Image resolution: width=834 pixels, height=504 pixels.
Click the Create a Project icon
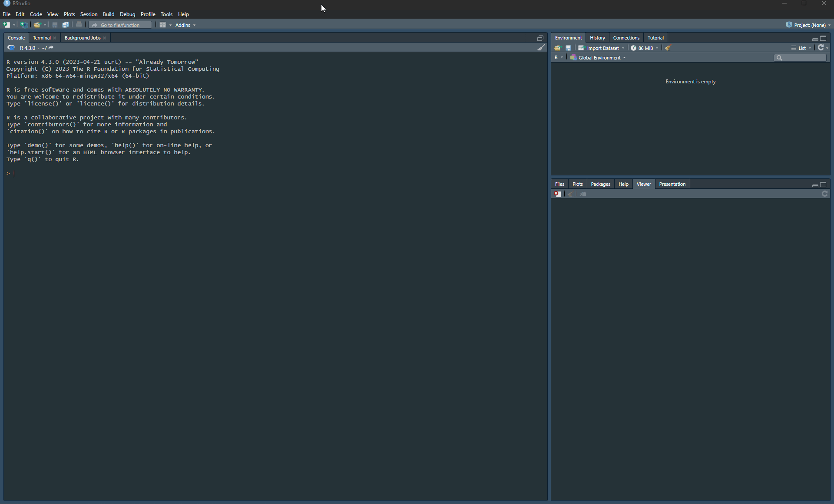24,25
